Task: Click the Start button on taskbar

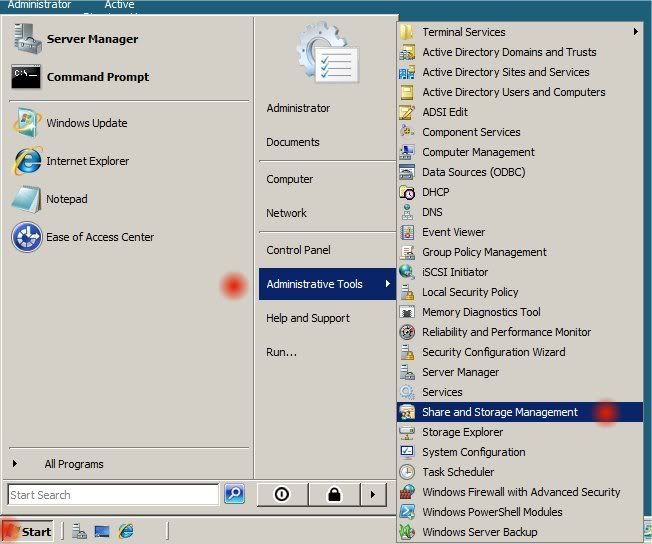Action: pos(27,531)
